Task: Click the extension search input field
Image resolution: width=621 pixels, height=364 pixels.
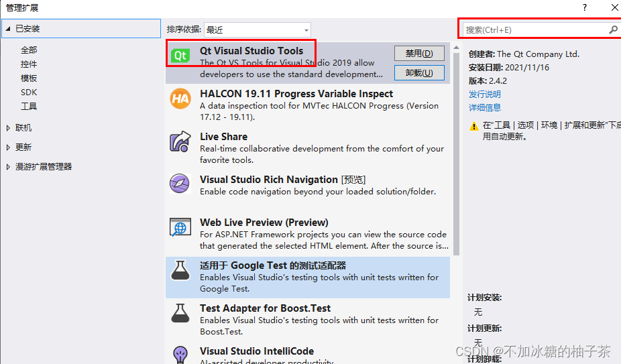Action: click(x=534, y=29)
